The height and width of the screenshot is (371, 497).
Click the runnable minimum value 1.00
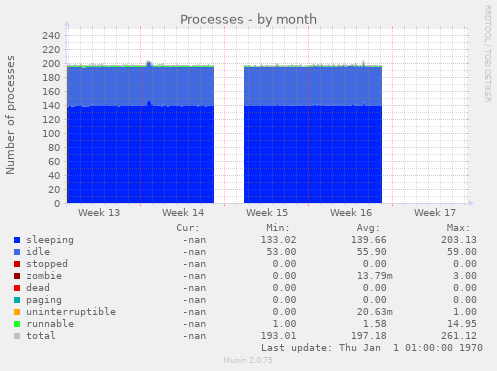284,324
